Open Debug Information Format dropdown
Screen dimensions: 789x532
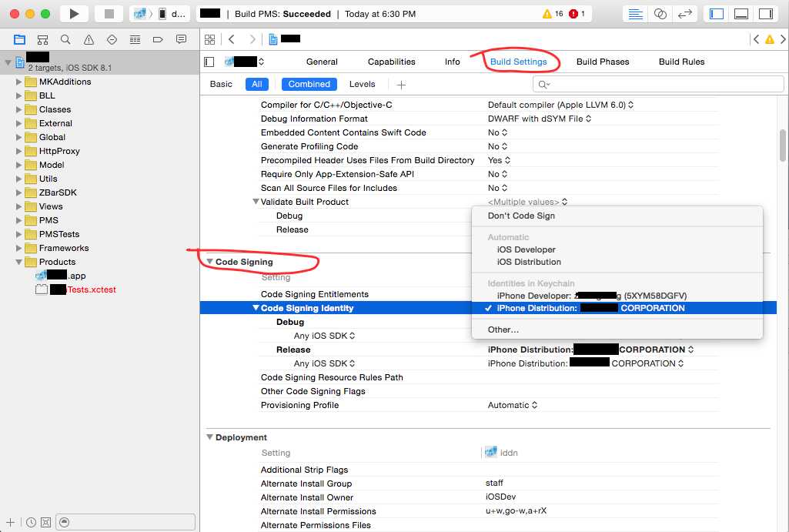(x=540, y=119)
